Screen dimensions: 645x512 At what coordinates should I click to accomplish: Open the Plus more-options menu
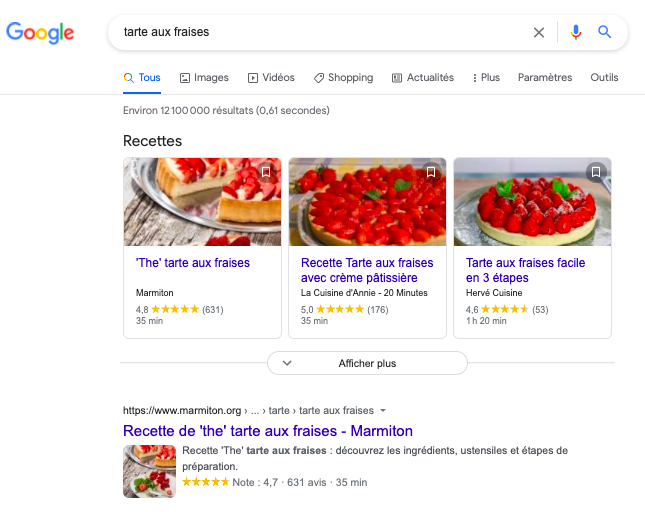coord(486,77)
